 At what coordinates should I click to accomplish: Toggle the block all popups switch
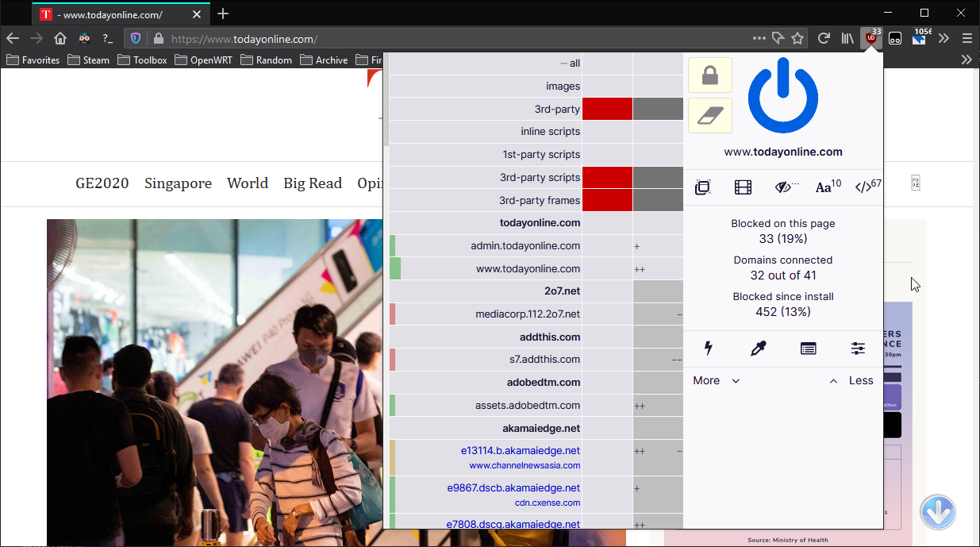(x=702, y=187)
